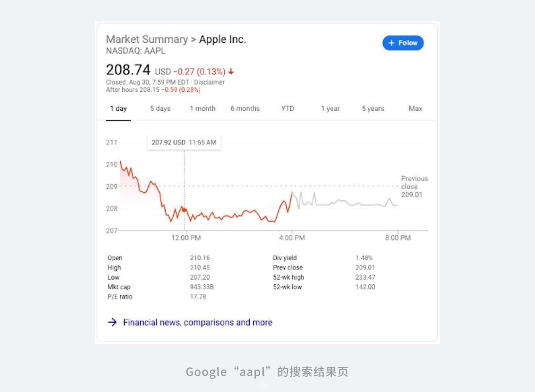The height and width of the screenshot is (392, 535).
Task: Click the Market Summary breadcrumb
Action: (x=147, y=39)
